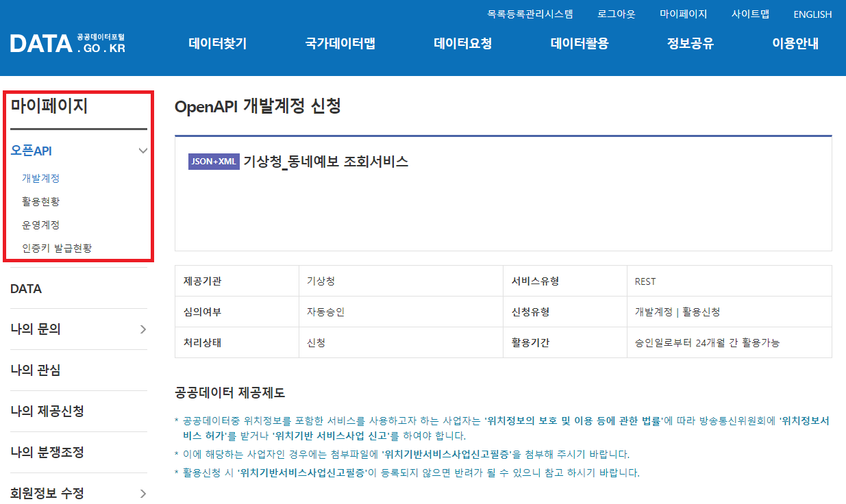This screenshot has width=846, height=504.
Task: Open the 국가데이터맵 main menu
Action: (340, 44)
